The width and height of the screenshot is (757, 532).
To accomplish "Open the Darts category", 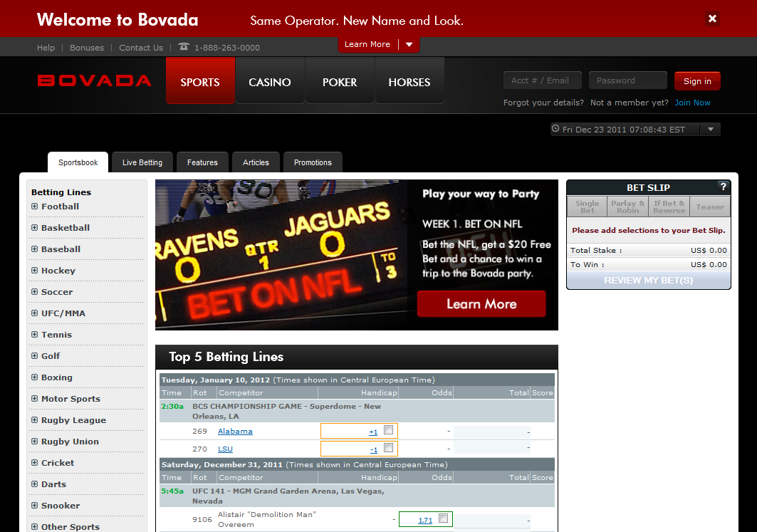I will point(53,484).
